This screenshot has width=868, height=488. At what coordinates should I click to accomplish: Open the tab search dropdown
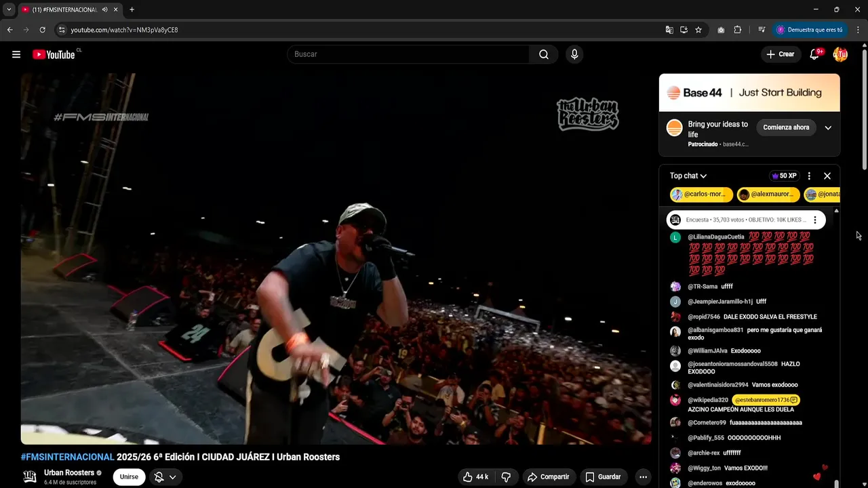click(x=9, y=9)
